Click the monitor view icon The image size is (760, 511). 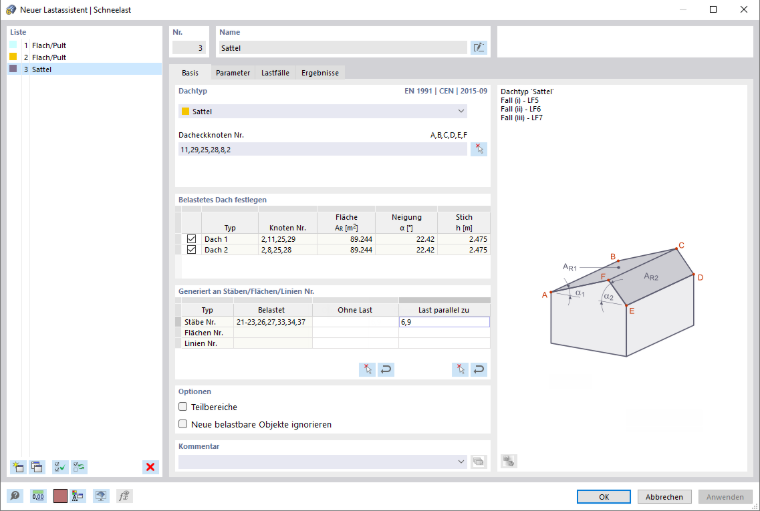(101, 496)
